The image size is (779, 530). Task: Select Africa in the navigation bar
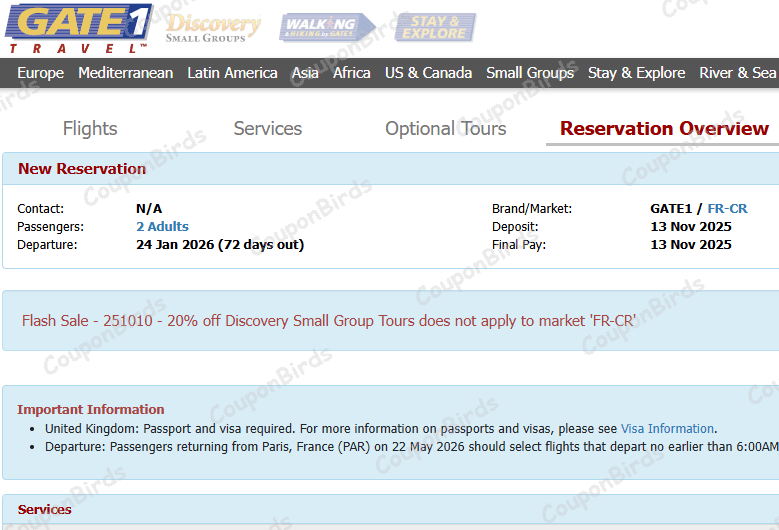click(x=351, y=73)
